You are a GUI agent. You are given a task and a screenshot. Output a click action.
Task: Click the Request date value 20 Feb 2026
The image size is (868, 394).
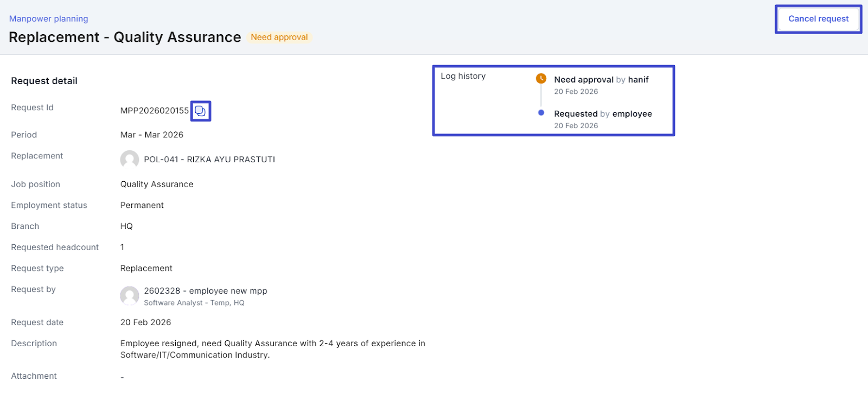pos(145,322)
